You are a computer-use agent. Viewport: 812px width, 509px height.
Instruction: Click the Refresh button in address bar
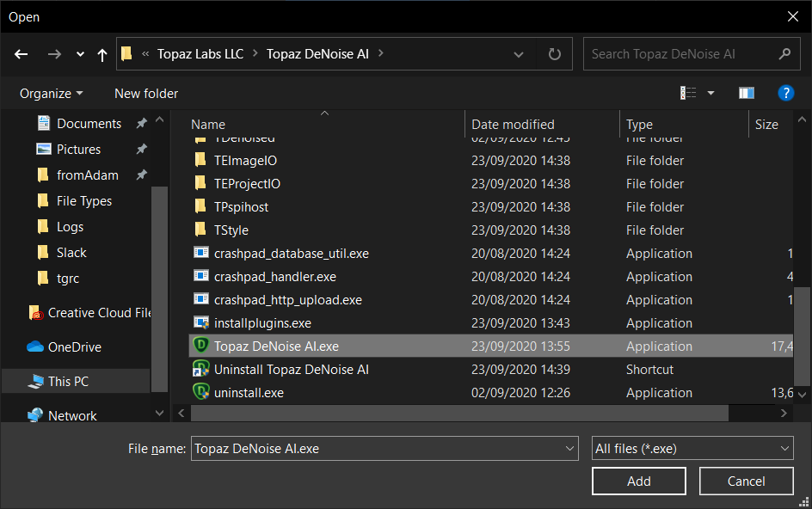tap(555, 54)
